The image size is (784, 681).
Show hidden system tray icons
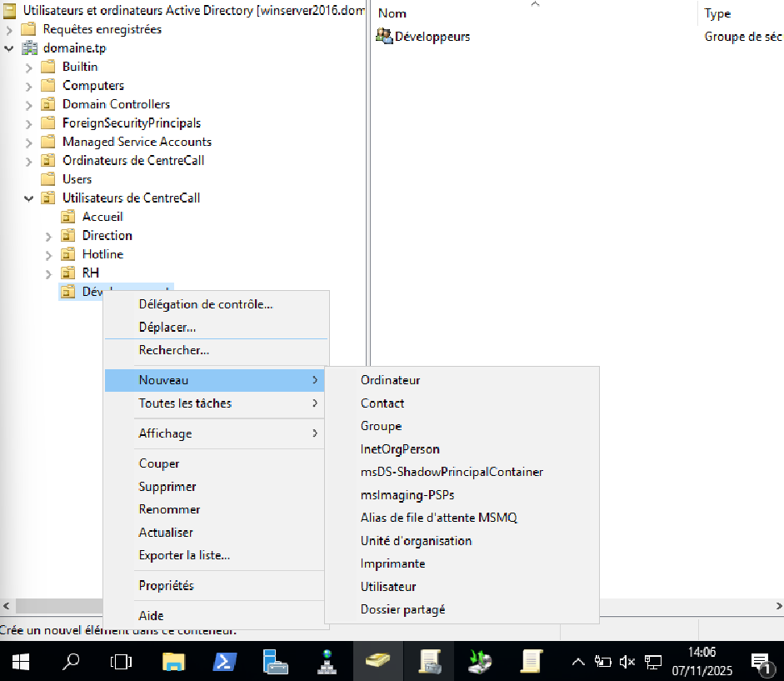coord(578,662)
